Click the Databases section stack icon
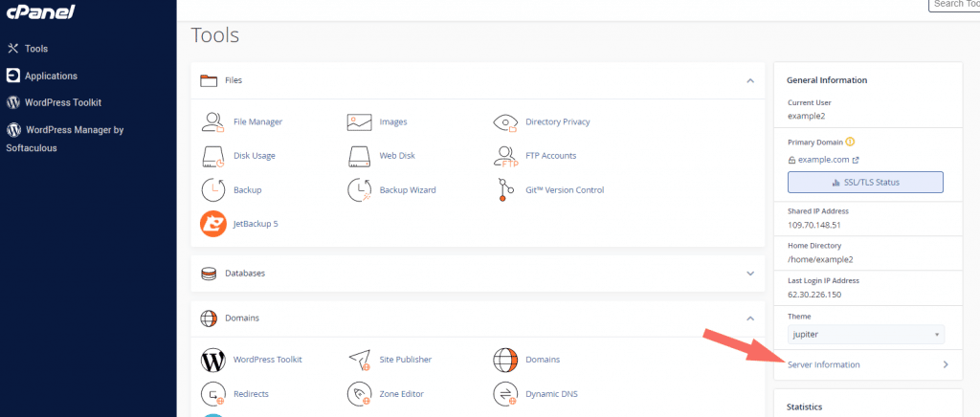This screenshot has height=417, width=980. [x=208, y=274]
